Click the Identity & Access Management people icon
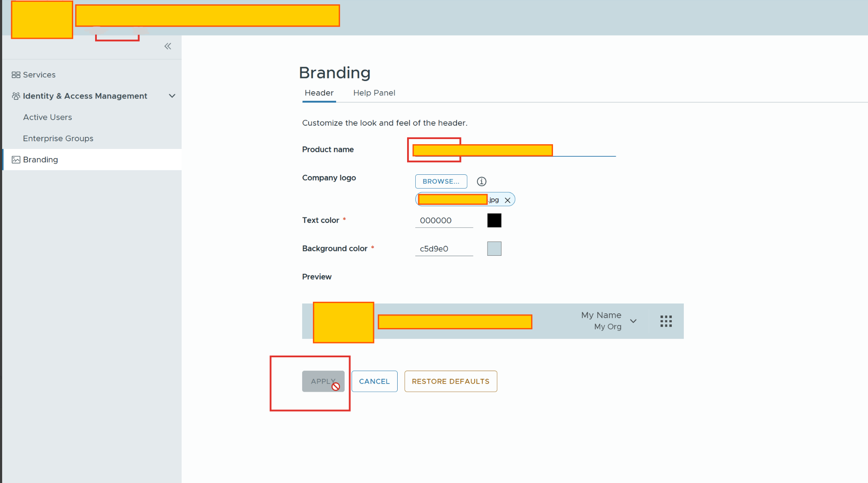The image size is (868, 483). coord(16,96)
